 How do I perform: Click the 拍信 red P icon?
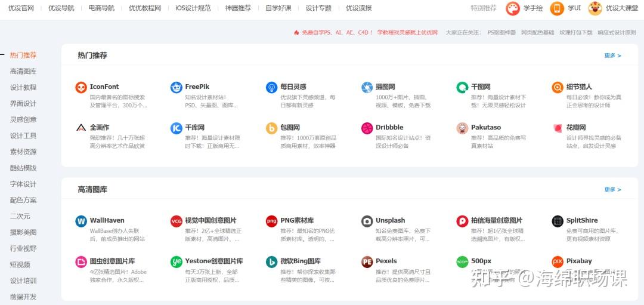tap(462, 221)
